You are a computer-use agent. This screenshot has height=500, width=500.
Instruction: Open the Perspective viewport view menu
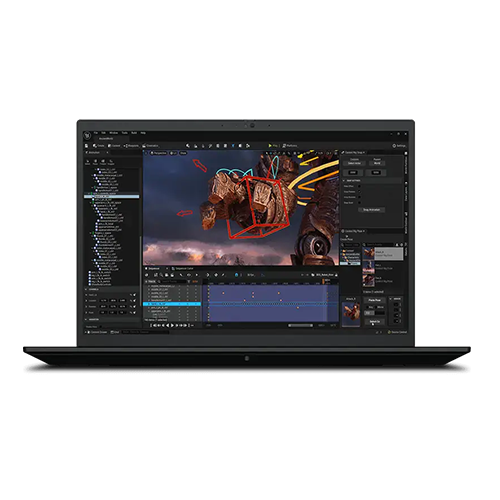tap(158, 153)
